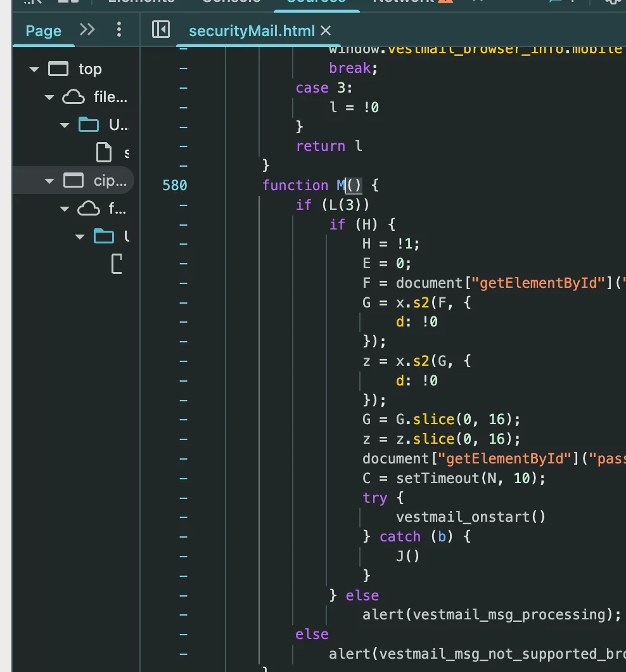Click the 'l = !0' assignment
This screenshot has width=626, height=672.
click(354, 107)
